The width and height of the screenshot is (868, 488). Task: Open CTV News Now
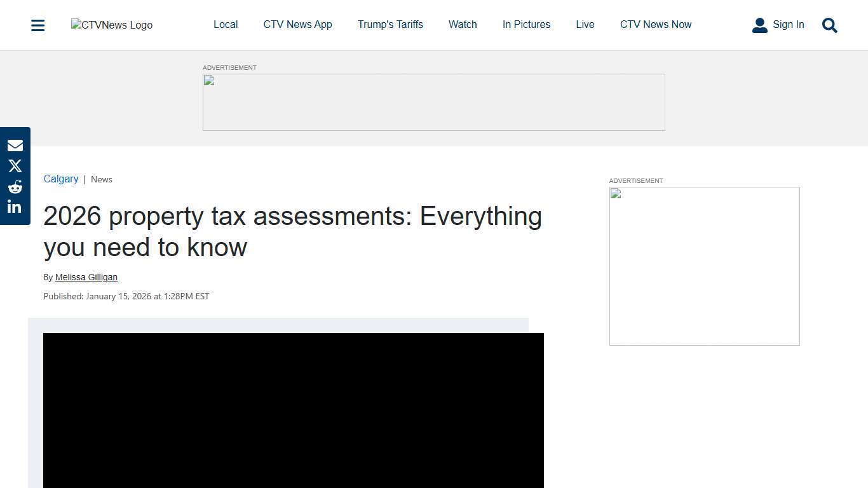[656, 25]
